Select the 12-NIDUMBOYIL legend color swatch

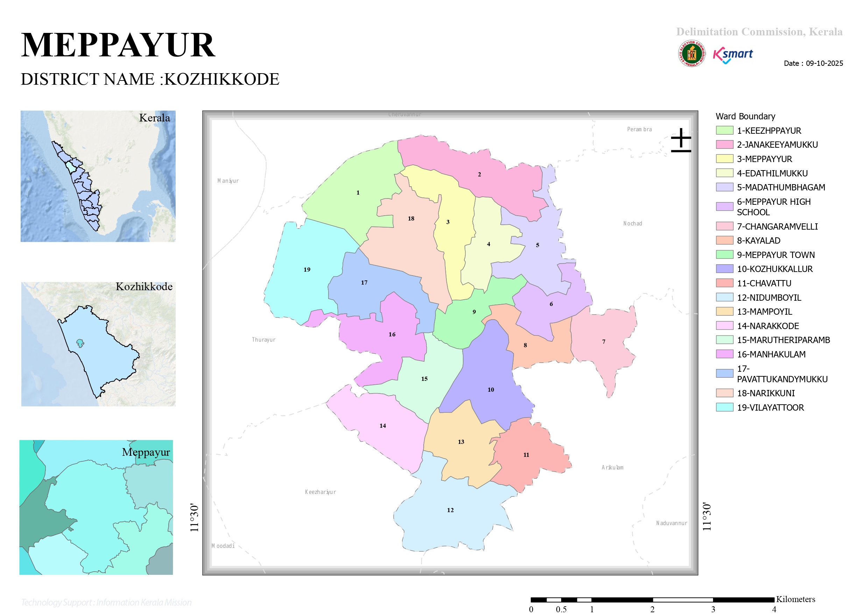[724, 297]
